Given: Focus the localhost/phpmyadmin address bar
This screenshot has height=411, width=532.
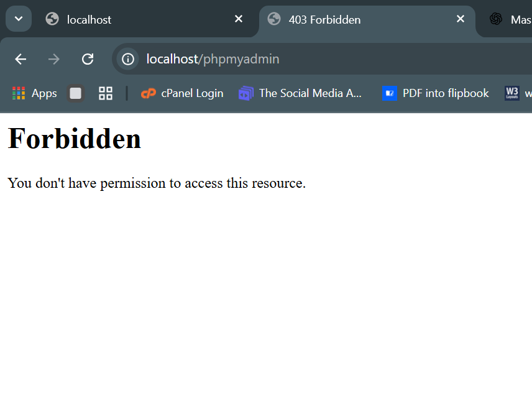Looking at the screenshot, I should point(311,59).
